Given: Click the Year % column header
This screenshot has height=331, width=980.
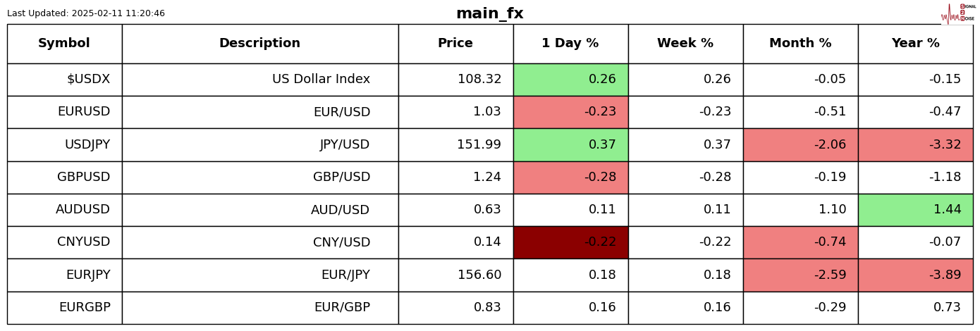Looking at the screenshot, I should pos(915,44).
